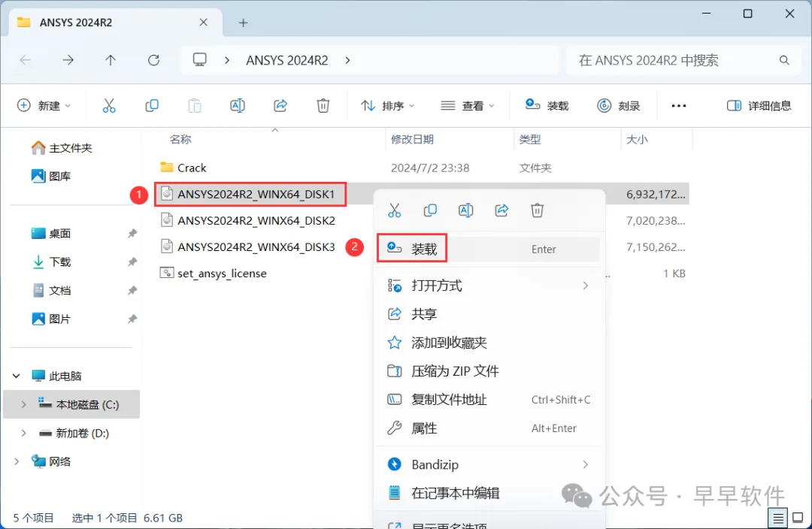Expand the 网络 tree node
This screenshot has height=529, width=812.
pos(17,461)
